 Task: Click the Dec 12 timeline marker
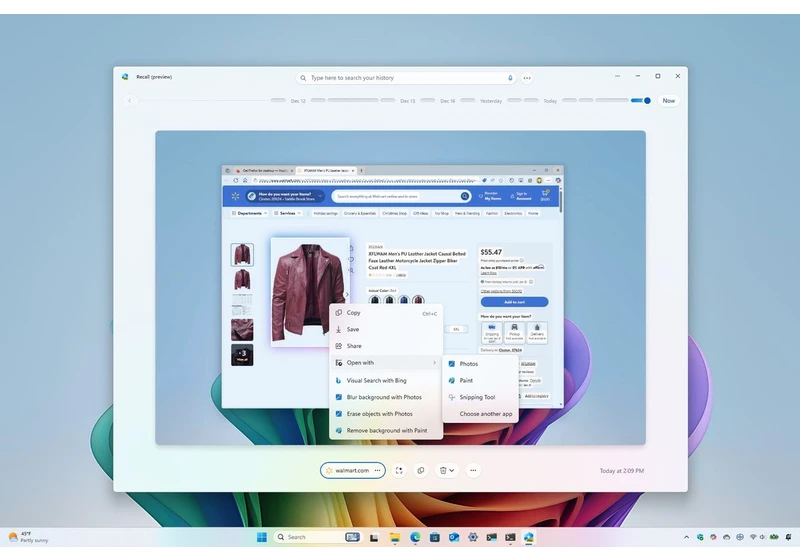coord(298,101)
